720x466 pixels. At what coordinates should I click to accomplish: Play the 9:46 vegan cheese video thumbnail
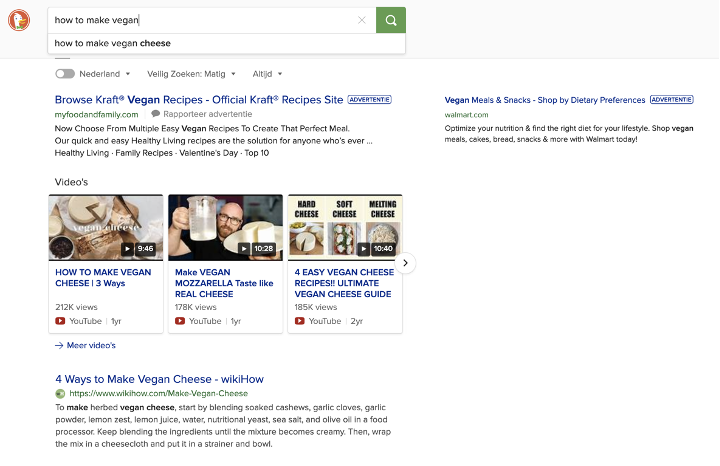point(106,228)
